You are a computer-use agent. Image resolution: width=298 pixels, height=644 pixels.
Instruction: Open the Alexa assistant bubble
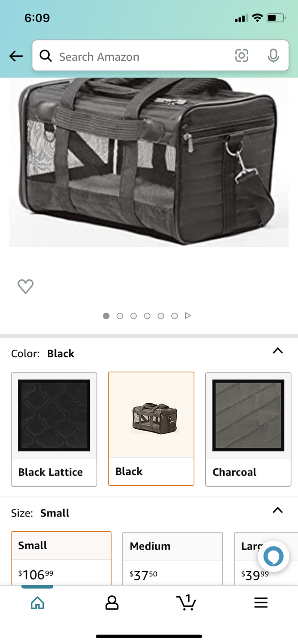pyautogui.click(x=273, y=557)
